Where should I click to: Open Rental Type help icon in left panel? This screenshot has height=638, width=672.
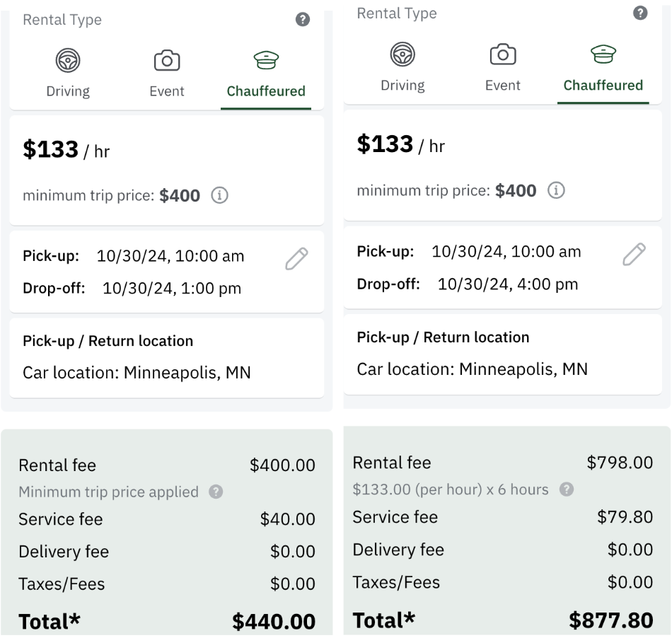(x=303, y=19)
